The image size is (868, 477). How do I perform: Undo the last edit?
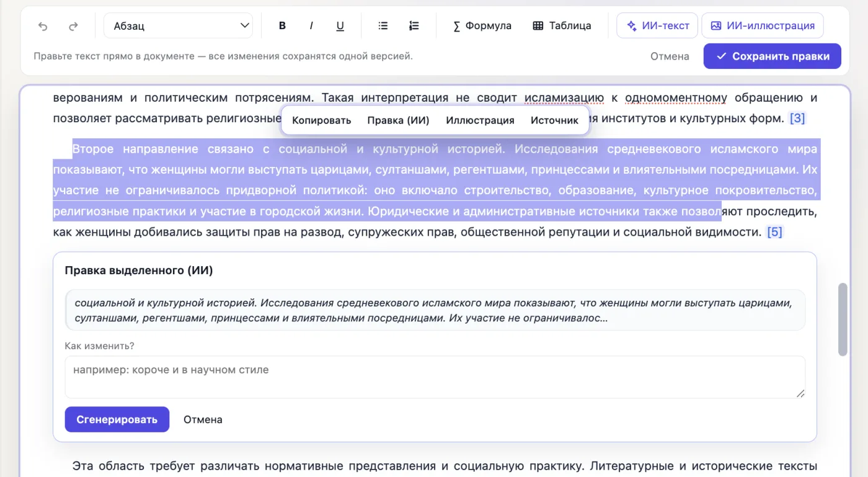coord(43,26)
